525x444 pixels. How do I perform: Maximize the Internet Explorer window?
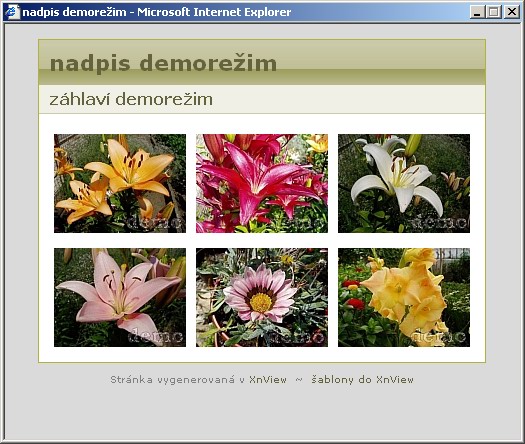coord(494,12)
